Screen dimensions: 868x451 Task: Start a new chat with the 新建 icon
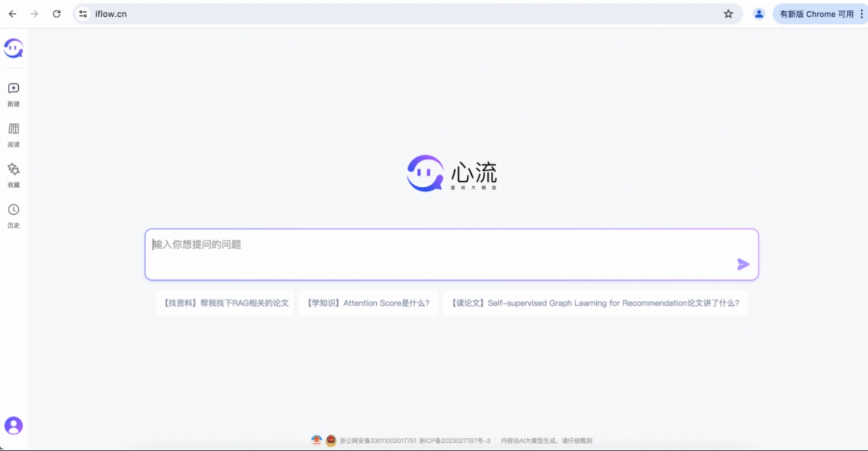click(13, 88)
